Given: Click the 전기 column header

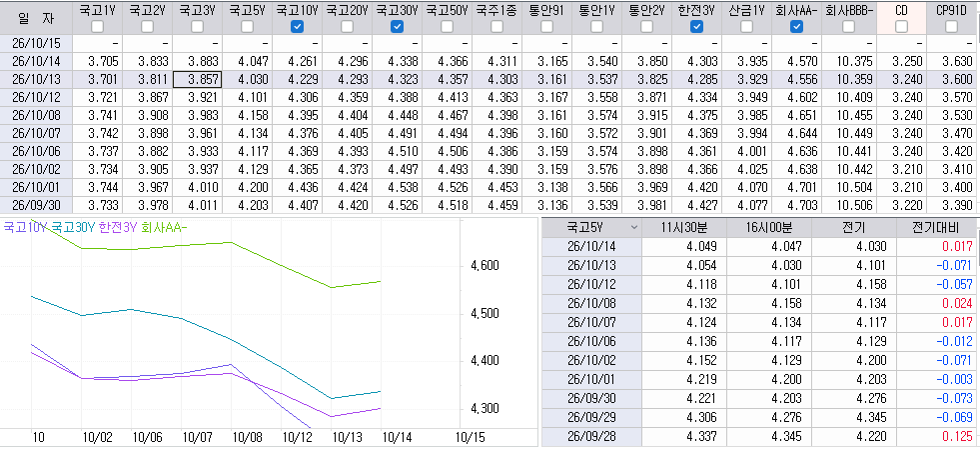Looking at the screenshot, I should pyautogui.click(x=853, y=228).
